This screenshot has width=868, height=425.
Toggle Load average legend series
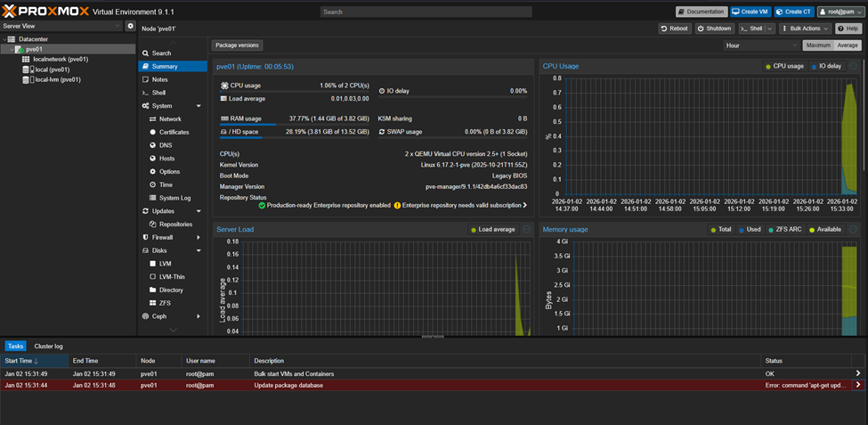[x=493, y=229]
